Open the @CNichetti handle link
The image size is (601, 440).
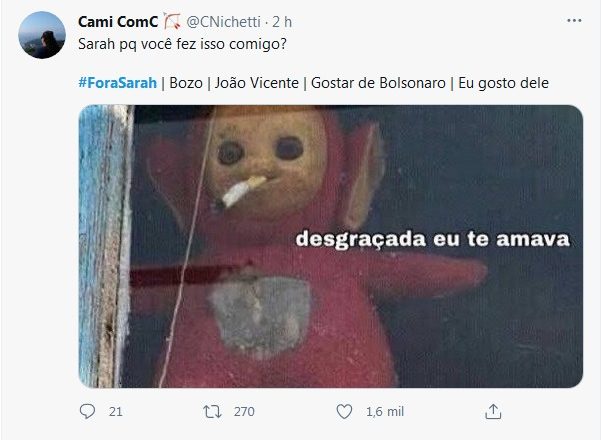(x=223, y=22)
